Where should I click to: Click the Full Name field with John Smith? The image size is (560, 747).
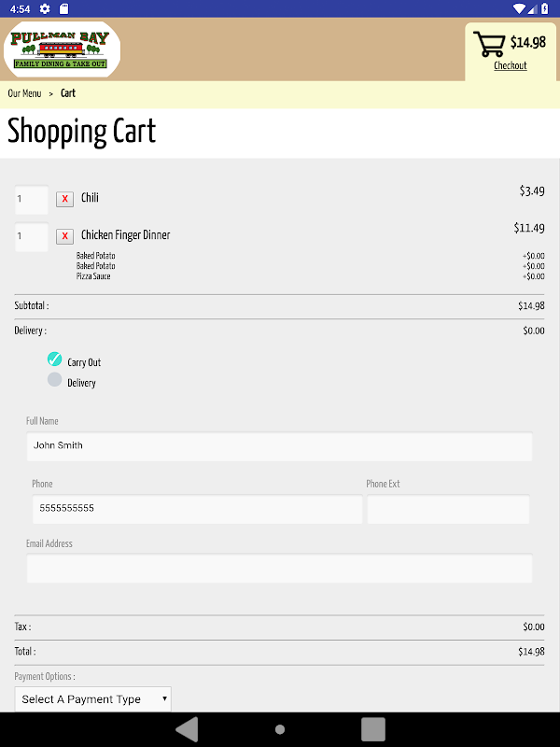tap(278, 445)
